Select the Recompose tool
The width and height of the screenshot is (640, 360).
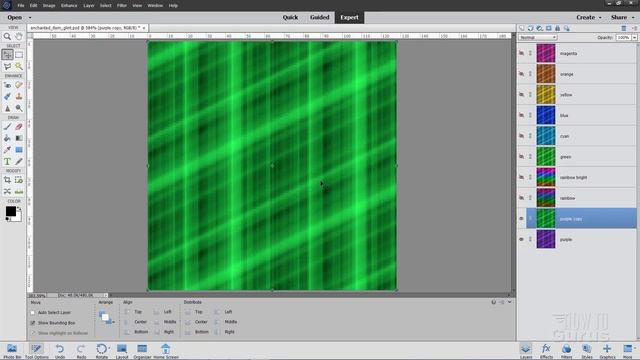pos(19,180)
